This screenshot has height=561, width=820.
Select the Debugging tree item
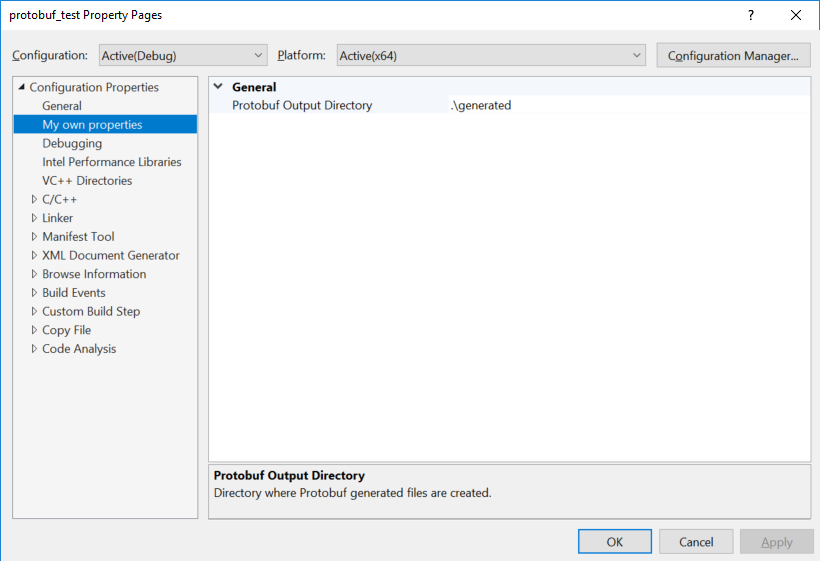(72, 144)
